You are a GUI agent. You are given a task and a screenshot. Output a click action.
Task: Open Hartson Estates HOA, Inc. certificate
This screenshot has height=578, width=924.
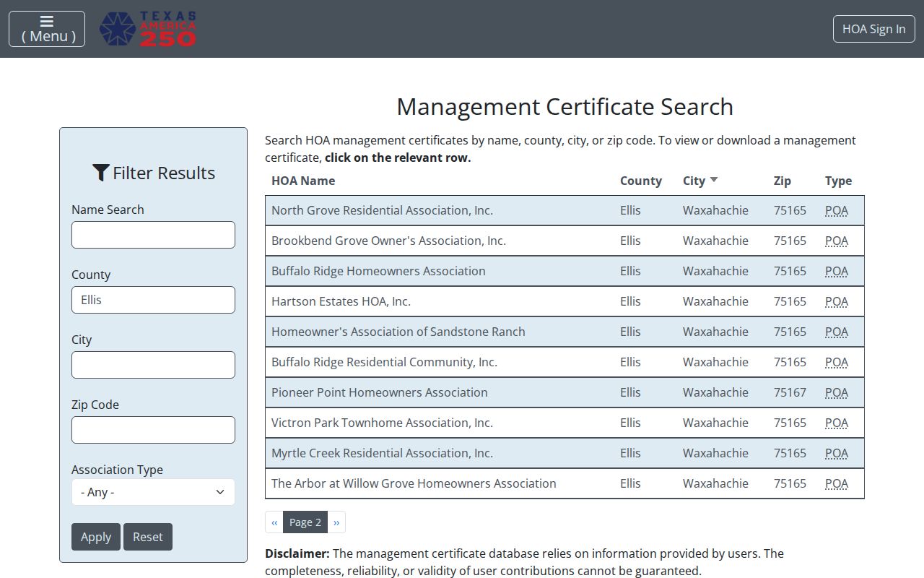tap(565, 301)
